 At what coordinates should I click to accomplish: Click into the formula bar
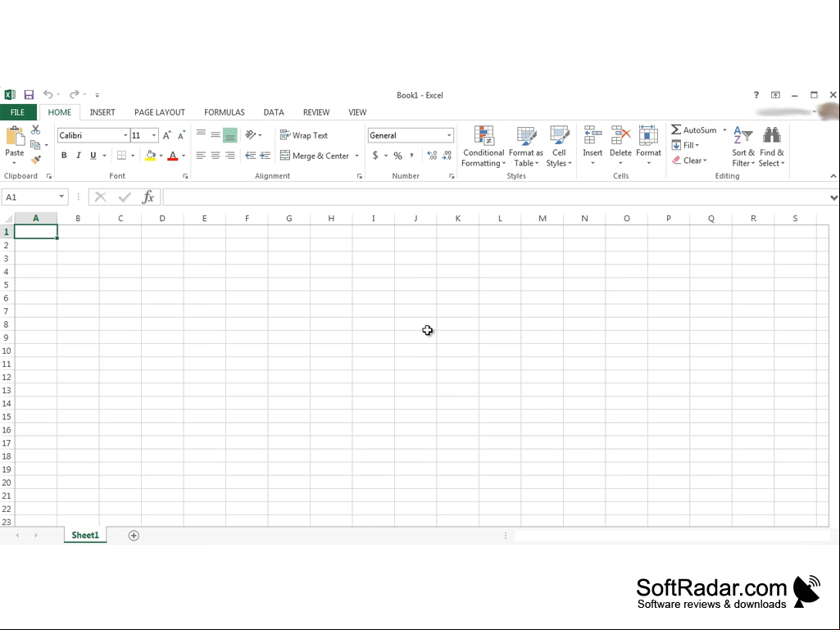pyautogui.click(x=496, y=197)
